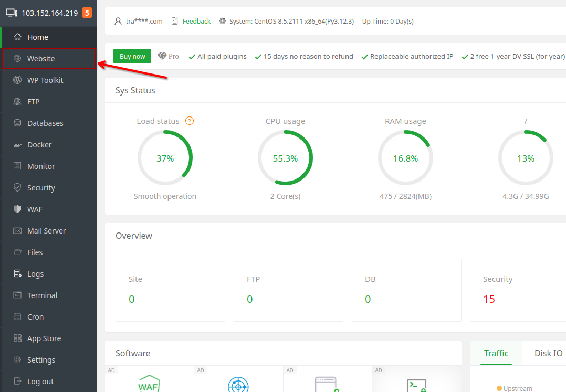Open the Website menu item
This screenshot has height=392, width=566.
(41, 59)
